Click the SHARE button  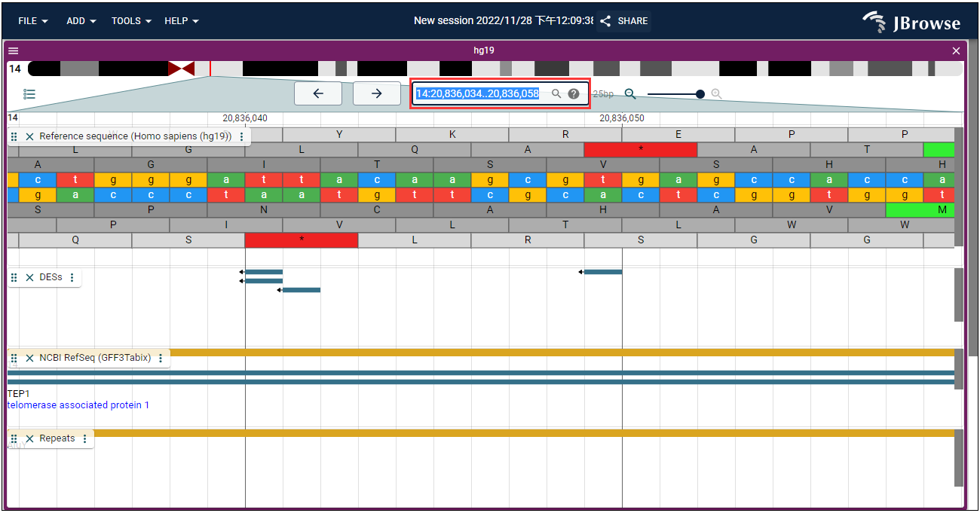(624, 21)
